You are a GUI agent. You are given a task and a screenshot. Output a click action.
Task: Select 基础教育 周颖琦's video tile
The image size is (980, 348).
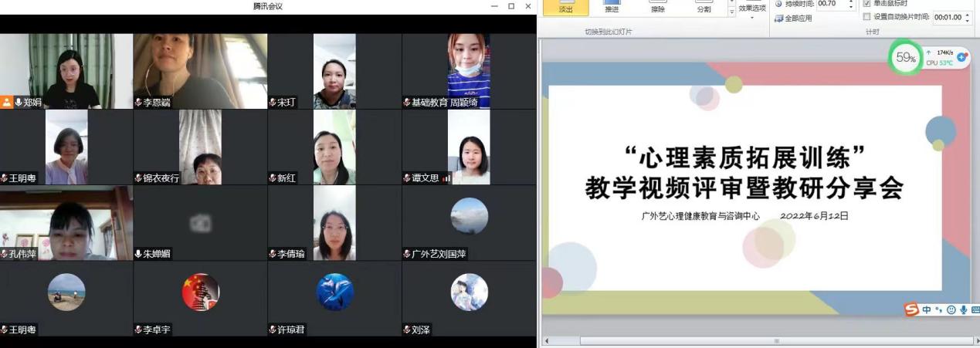click(469, 70)
